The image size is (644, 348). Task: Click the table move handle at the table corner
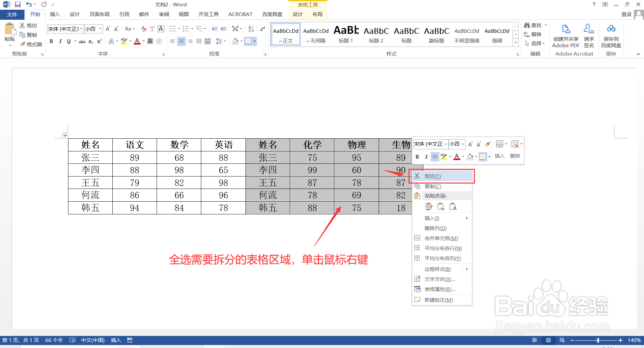coord(65,135)
